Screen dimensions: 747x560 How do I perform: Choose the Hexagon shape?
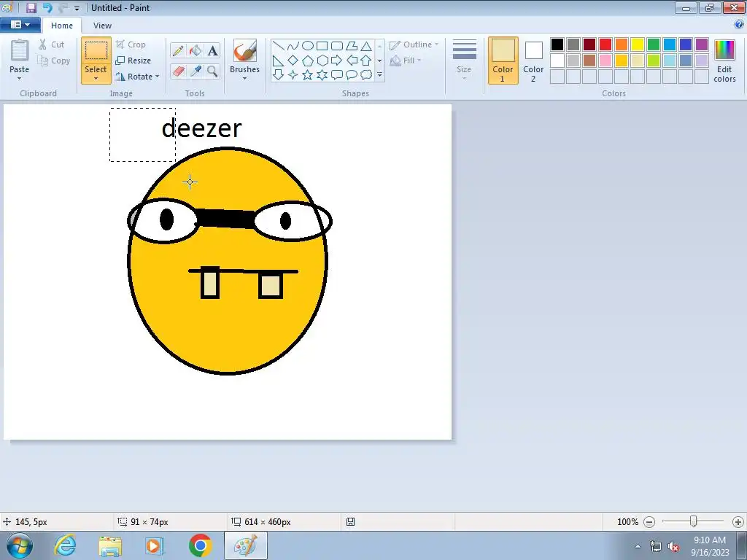point(322,61)
